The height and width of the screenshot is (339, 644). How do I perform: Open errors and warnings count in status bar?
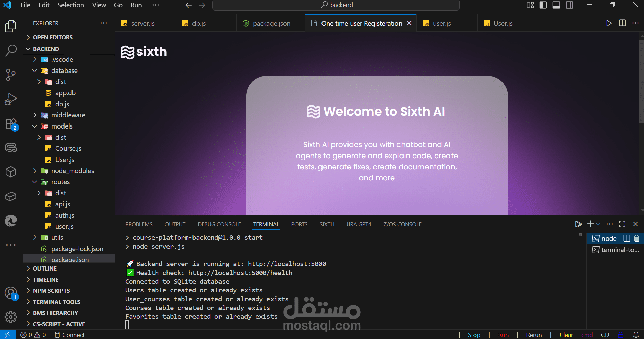point(33,335)
